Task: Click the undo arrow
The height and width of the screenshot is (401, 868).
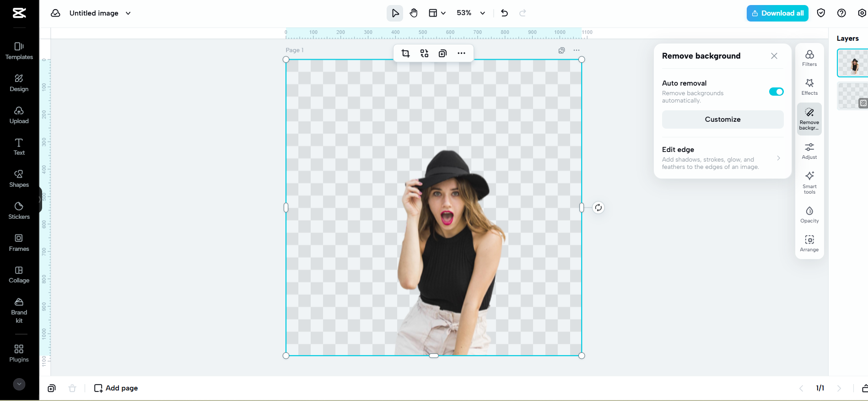Action: tap(504, 13)
